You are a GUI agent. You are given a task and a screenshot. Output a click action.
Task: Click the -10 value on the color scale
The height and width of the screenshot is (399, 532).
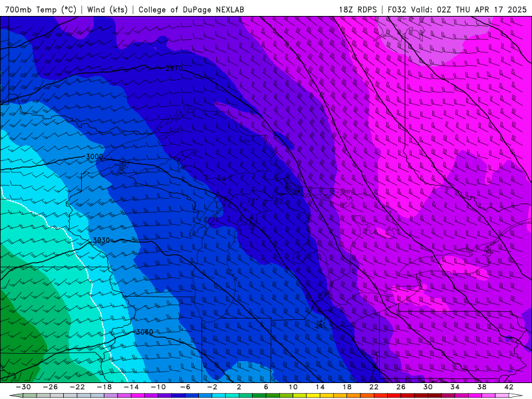pyautogui.click(x=158, y=387)
